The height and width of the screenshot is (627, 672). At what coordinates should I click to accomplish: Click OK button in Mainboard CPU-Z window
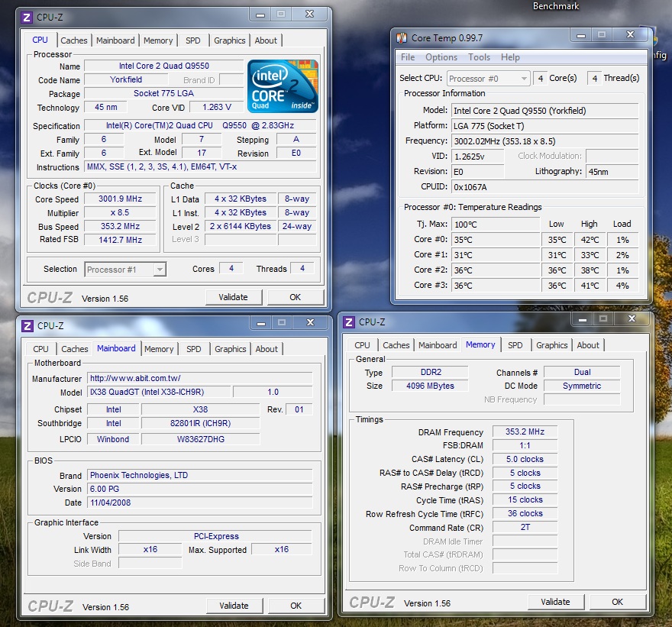coord(296,606)
